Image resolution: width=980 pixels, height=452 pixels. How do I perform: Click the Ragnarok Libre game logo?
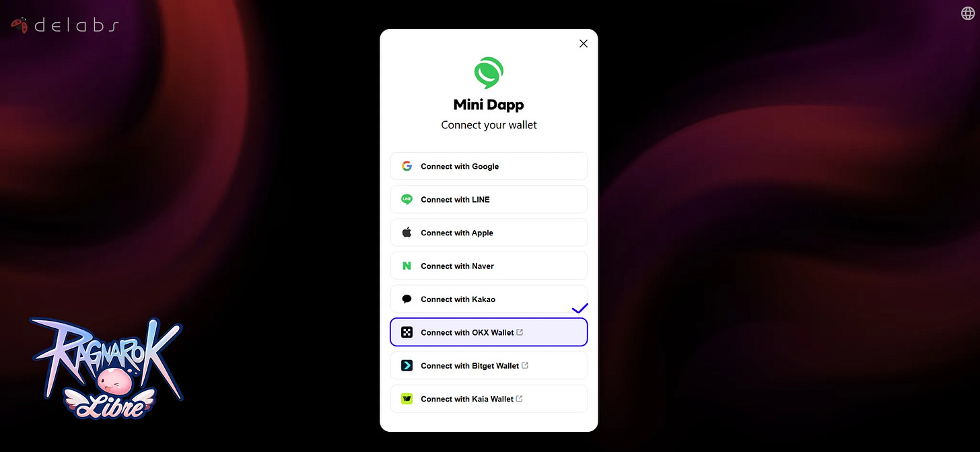pyautogui.click(x=106, y=368)
